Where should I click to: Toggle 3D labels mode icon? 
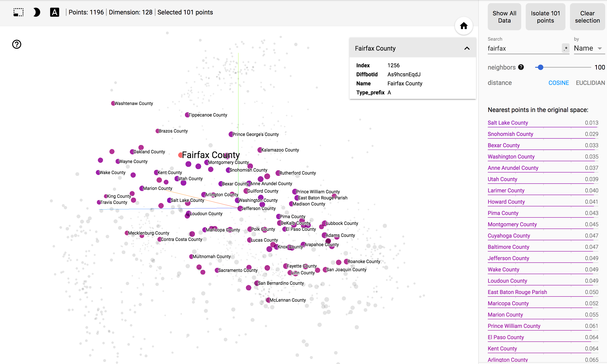54,12
